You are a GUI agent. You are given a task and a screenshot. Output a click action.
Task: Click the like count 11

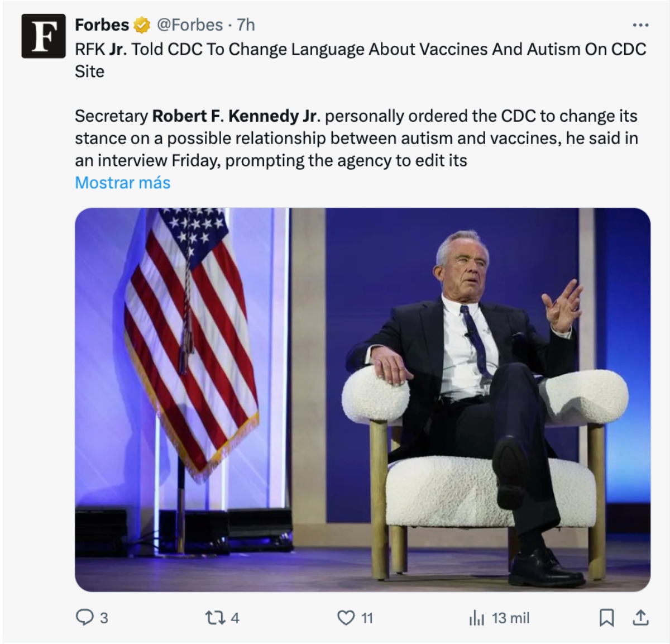coord(367,618)
